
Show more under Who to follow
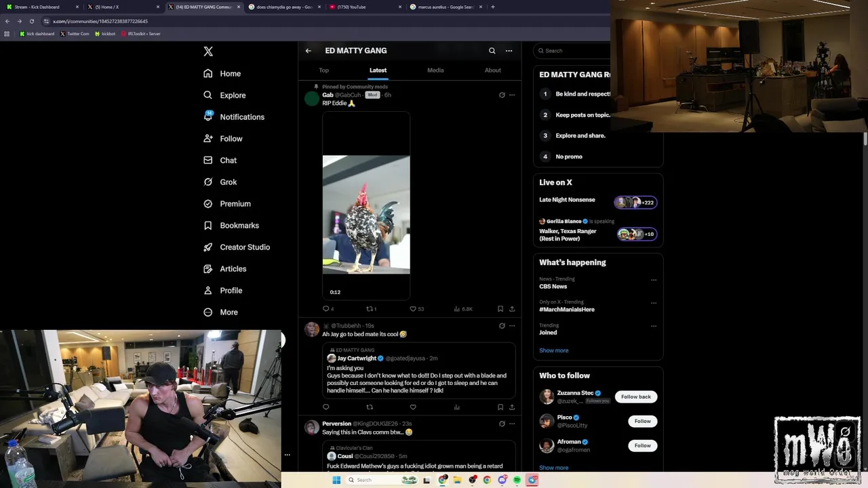(x=554, y=468)
